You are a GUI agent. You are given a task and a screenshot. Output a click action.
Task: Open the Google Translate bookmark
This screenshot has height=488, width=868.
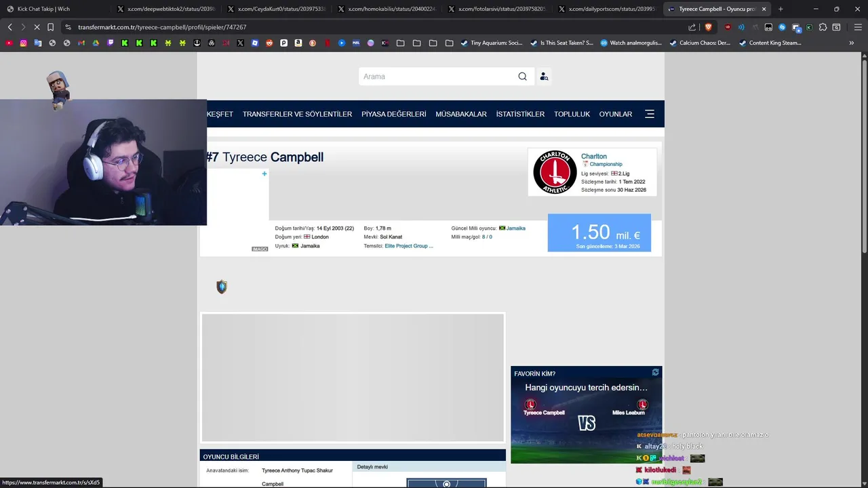pyautogui.click(x=38, y=43)
